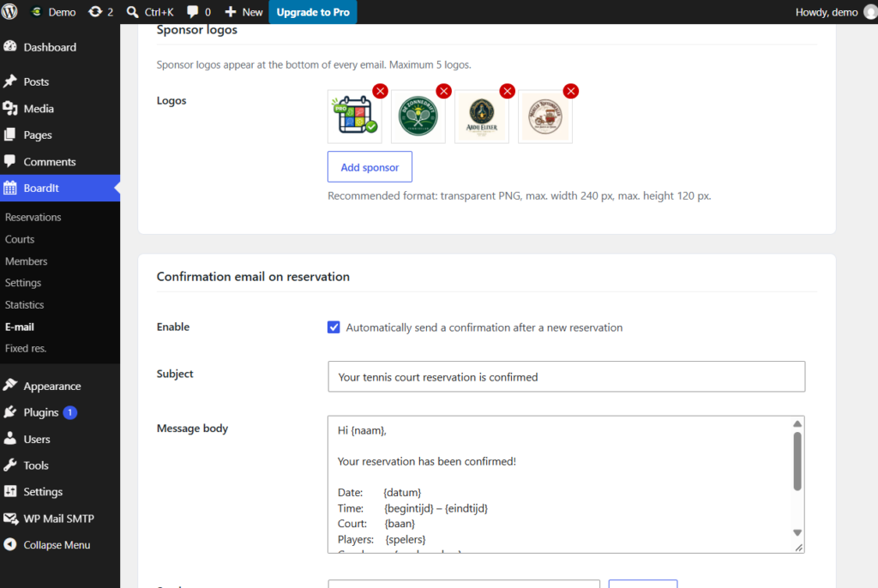Open the E-mail submenu item
Image resolution: width=878 pixels, height=588 pixels.
(x=20, y=327)
